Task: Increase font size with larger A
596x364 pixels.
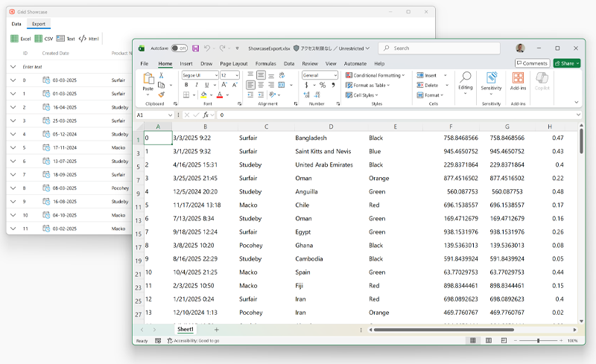Action: (x=224, y=85)
